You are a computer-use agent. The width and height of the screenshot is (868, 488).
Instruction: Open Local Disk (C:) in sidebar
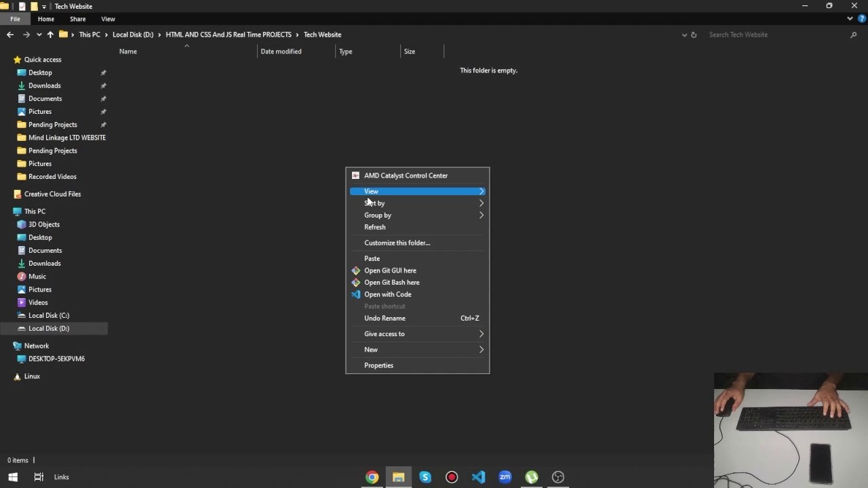tap(49, 316)
